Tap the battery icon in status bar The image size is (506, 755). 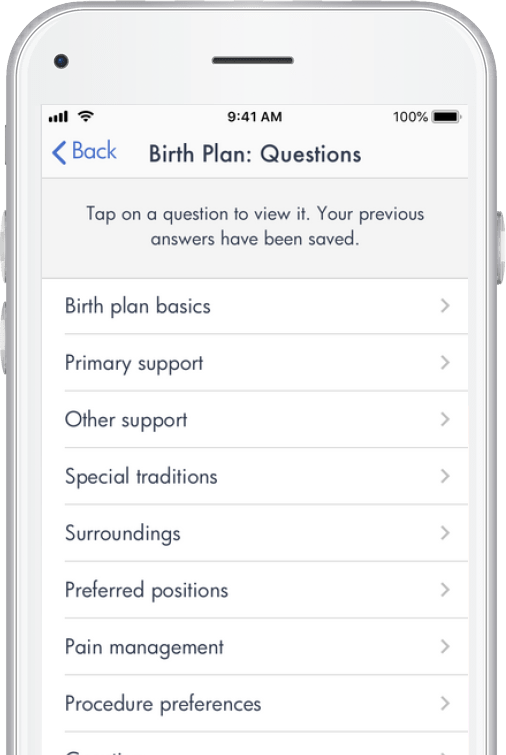click(447, 117)
